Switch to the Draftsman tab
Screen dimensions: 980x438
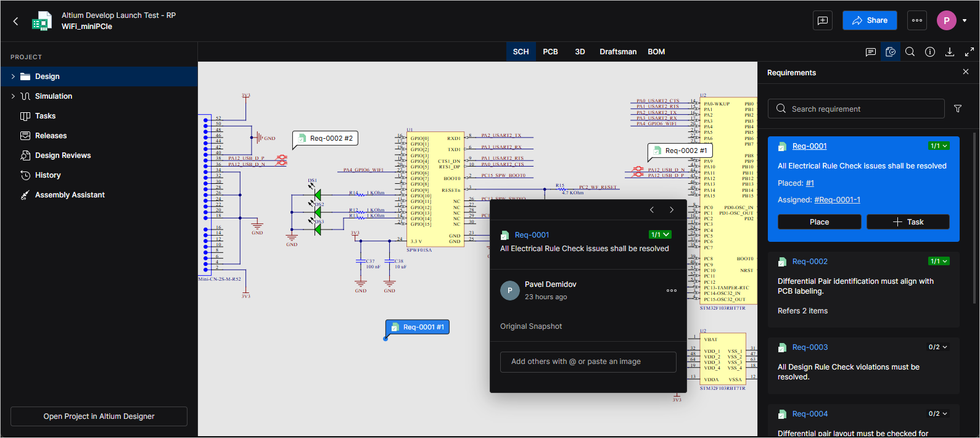coord(617,52)
